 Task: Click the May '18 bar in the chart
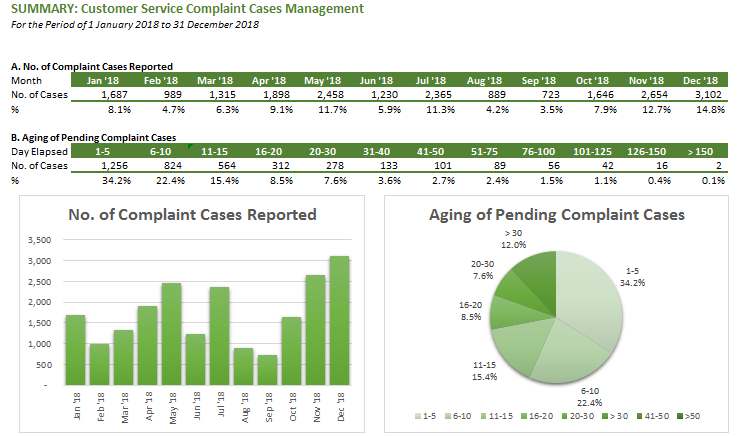click(x=172, y=334)
